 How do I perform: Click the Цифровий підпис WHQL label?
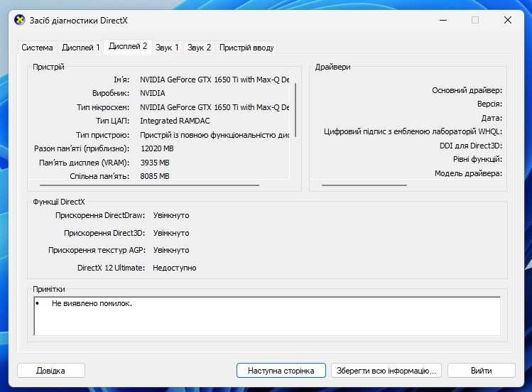413,131
